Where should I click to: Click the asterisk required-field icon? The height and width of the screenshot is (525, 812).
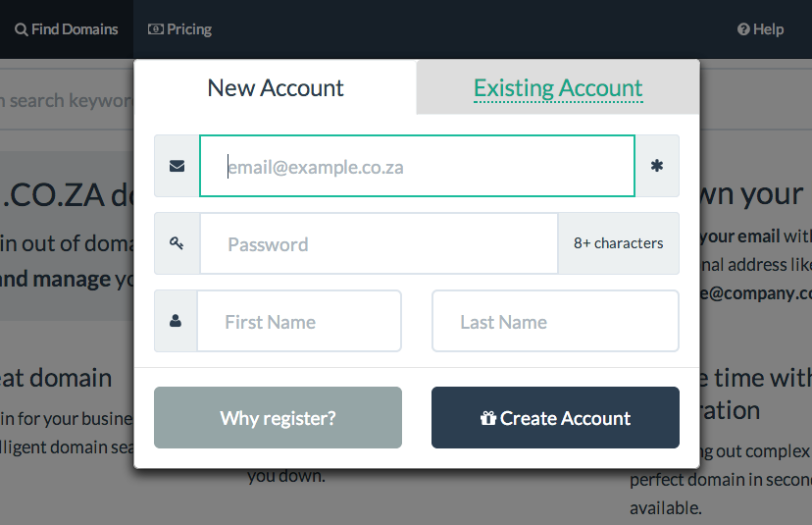pos(657,167)
